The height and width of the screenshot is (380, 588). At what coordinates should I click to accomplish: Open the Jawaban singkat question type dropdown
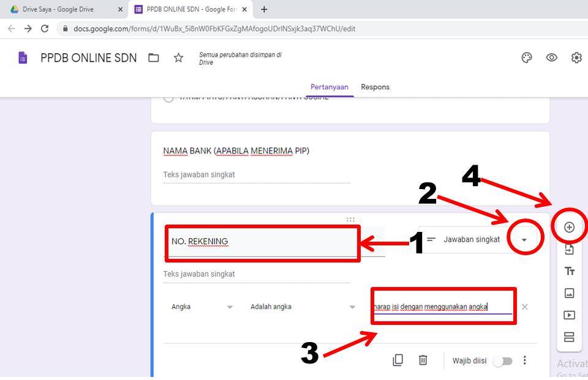click(524, 239)
